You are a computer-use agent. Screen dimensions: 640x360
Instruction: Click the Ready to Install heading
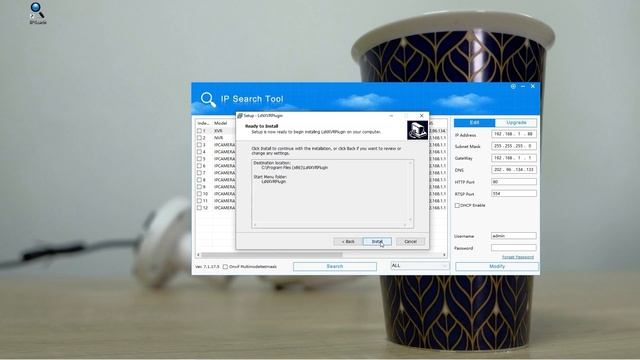[261, 126]
